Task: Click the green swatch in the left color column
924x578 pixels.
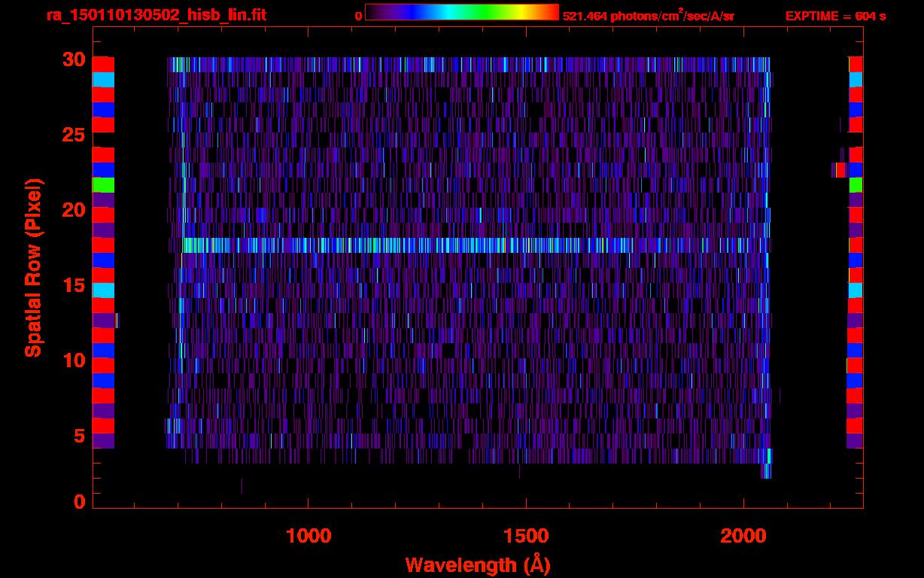Action: coord(102,184)
